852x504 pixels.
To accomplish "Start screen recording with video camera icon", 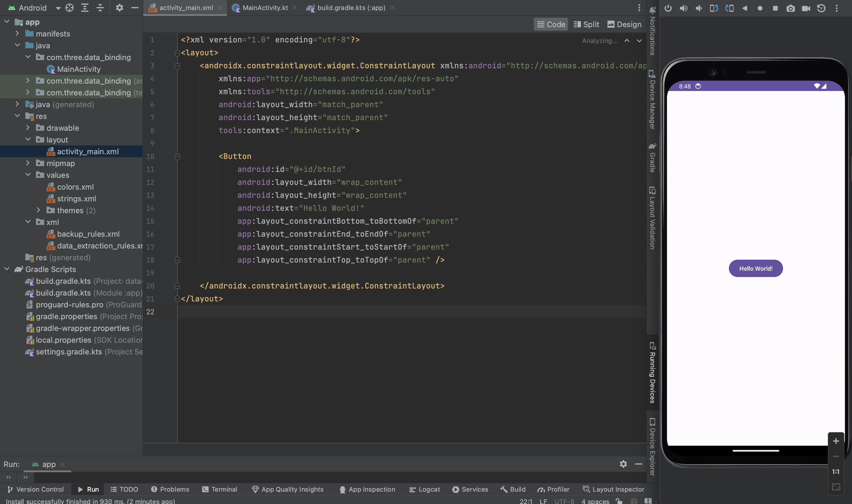I will click(x=806, y=8).
